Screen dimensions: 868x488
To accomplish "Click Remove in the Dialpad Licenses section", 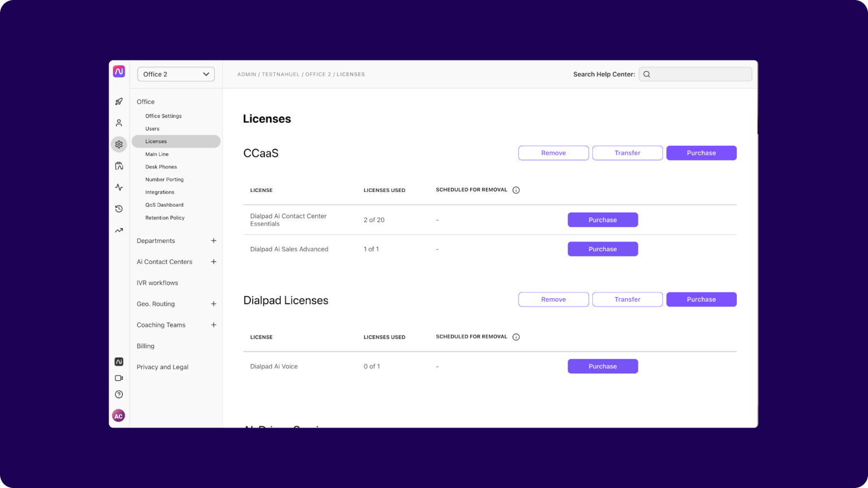I will pyautogui.click(x=553, y=299).
